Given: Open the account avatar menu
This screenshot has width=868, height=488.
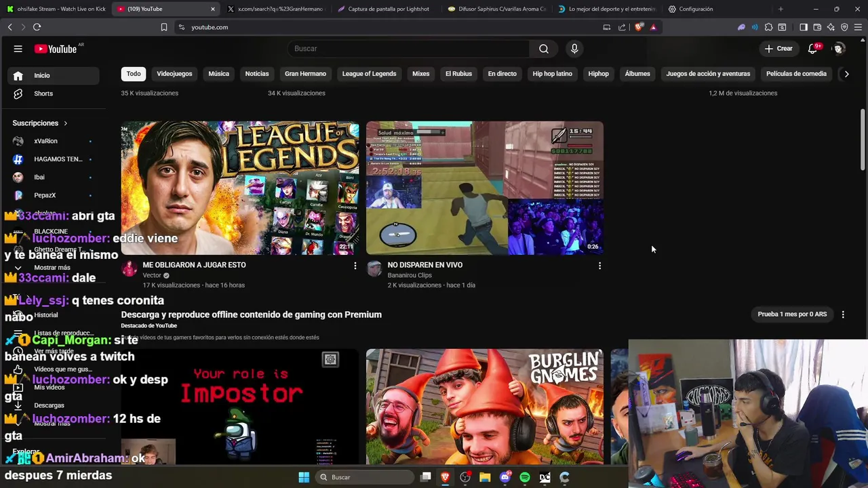Looking at the screenshot, I should [x=840, y=49].
